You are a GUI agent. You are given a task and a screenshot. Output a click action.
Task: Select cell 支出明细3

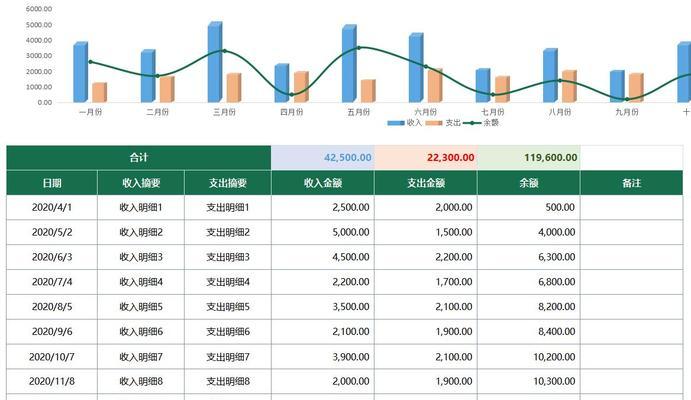click(x=228, y=257)
